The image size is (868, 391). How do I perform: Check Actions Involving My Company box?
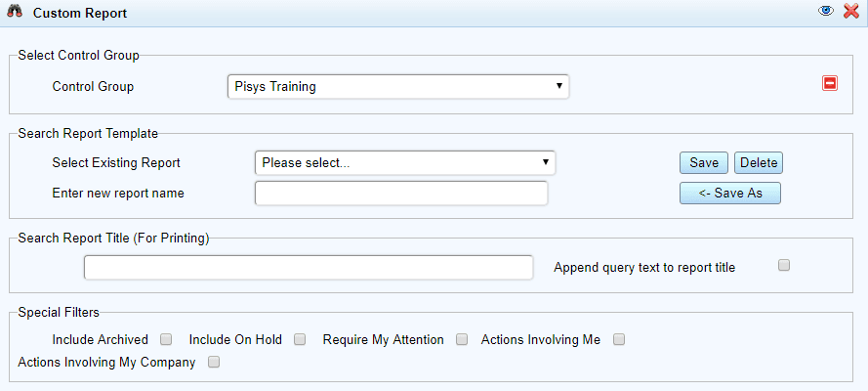214,363
